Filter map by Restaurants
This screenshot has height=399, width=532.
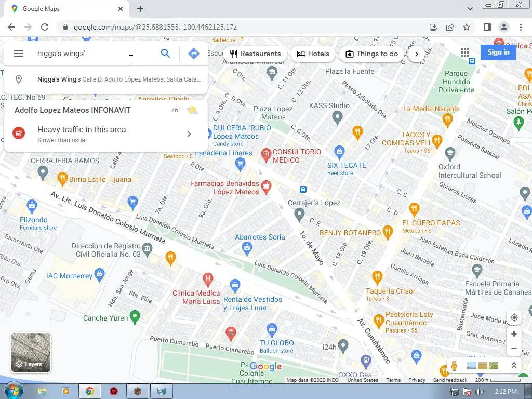click(256, 54)
